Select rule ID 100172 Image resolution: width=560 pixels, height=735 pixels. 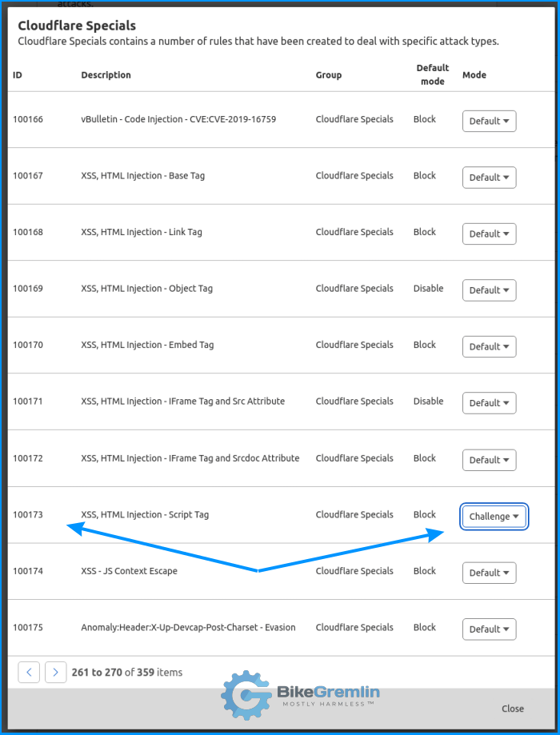tap(28, 458)
